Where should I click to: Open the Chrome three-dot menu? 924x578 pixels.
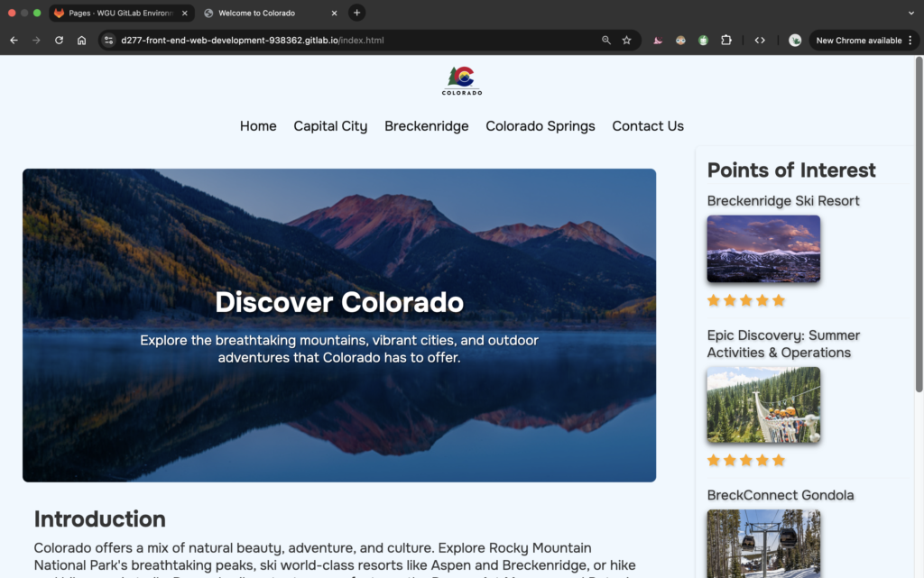910,41
